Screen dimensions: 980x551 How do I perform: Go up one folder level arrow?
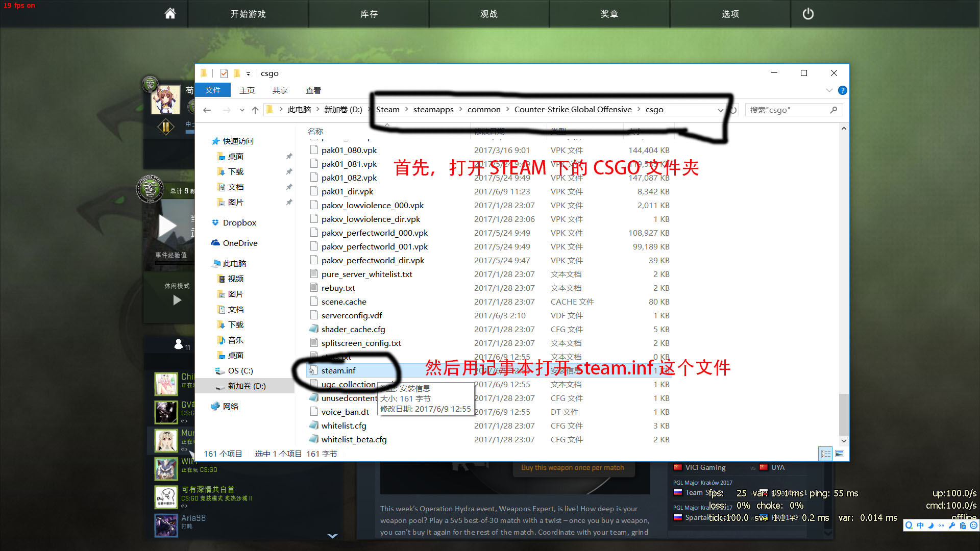(x=255, y=110)
